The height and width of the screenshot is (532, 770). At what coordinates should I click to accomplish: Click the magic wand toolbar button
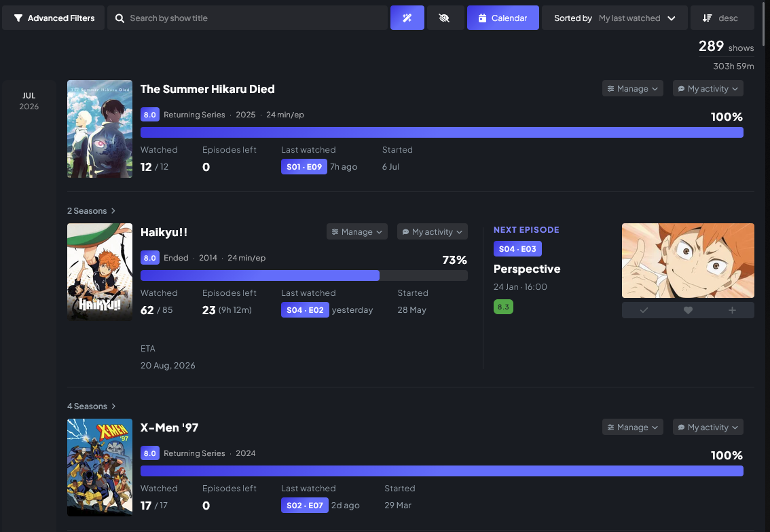click(407, 18)
